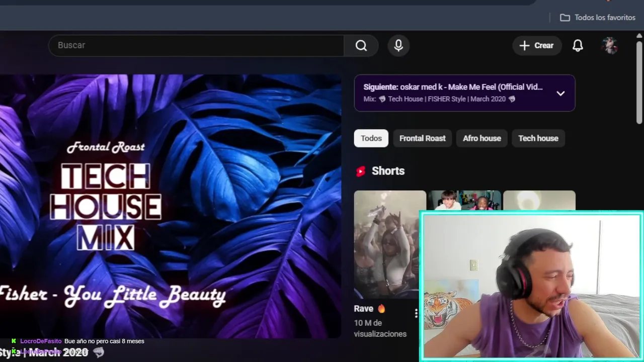Open Todos los favoritos bookmarks folder
This screenshot has height=362, width=644.
coord(598,18)
